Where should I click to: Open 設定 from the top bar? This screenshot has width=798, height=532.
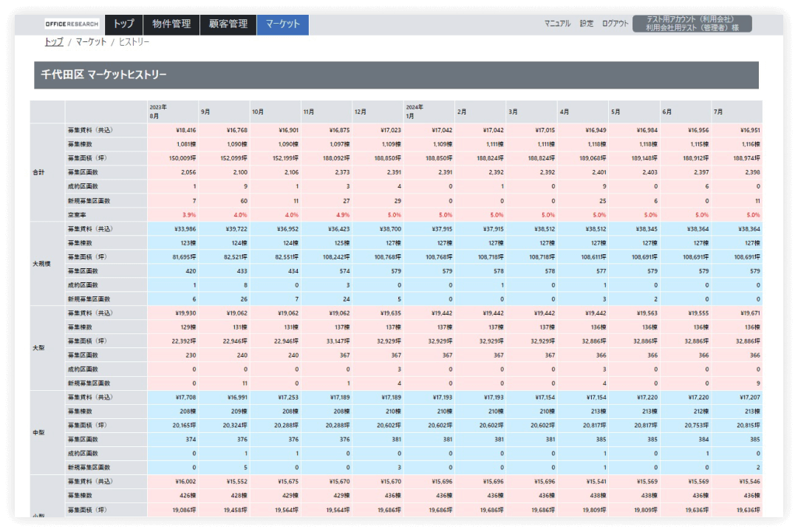point(586,24)
